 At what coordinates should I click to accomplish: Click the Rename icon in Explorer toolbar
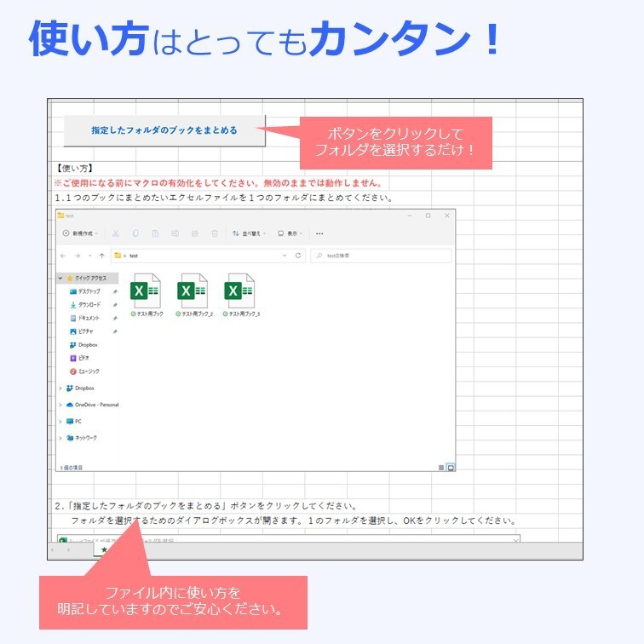175,233
